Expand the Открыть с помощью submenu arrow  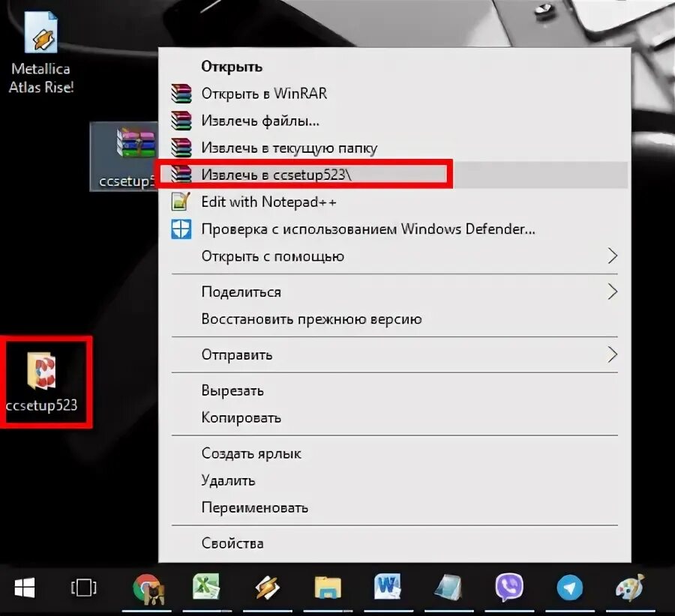(x=613, y=256)
